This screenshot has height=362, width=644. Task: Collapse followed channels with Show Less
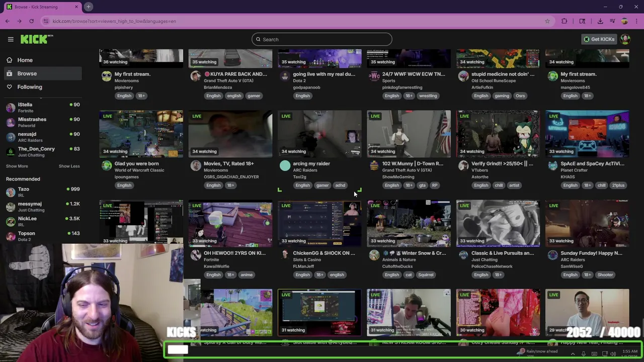69,166
